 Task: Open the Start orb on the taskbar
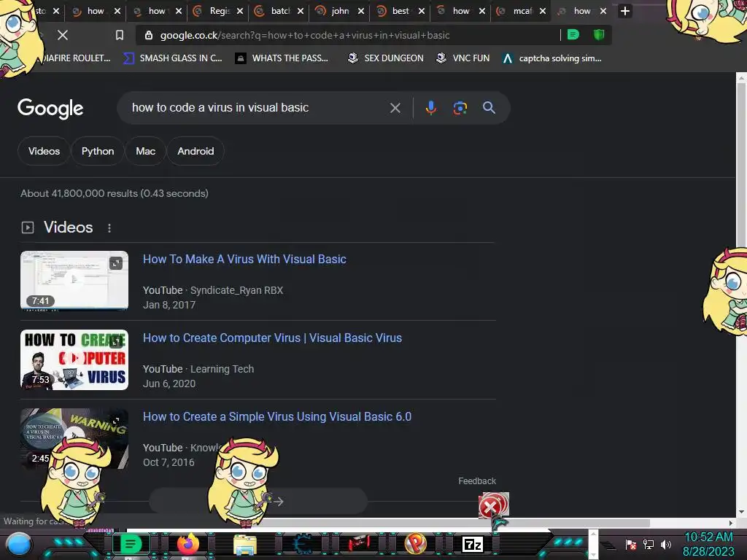(18, 545)
